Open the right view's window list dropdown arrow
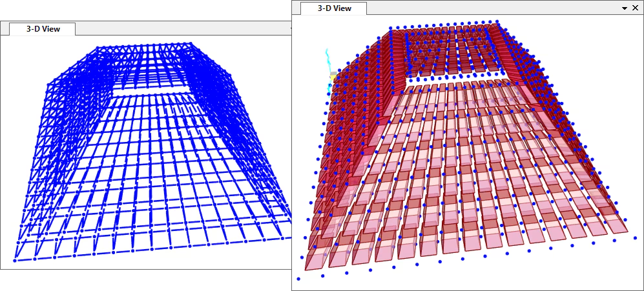 (x=625, y=8)
